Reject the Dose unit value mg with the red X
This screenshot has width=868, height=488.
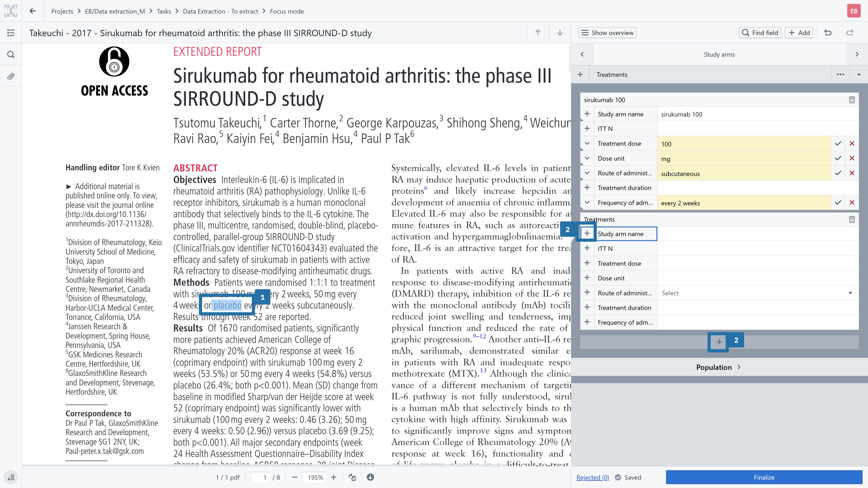pyautogui.click(x=852, y=158)
